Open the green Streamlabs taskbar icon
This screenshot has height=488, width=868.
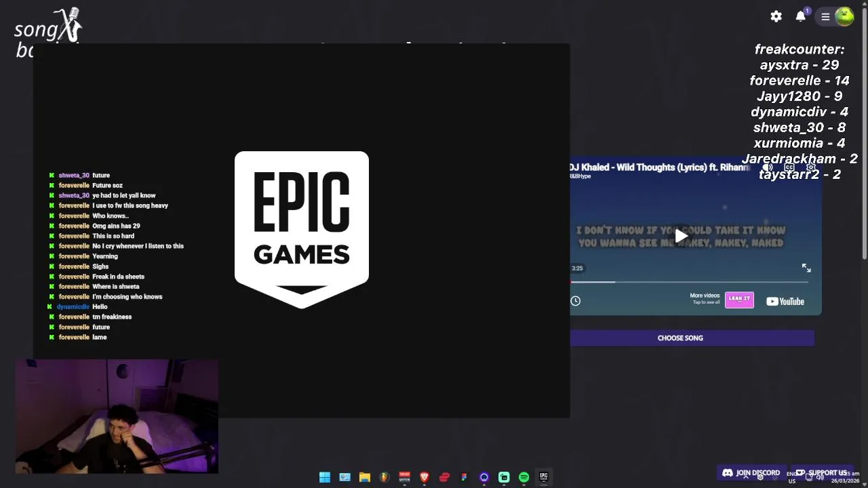(504, 477)
